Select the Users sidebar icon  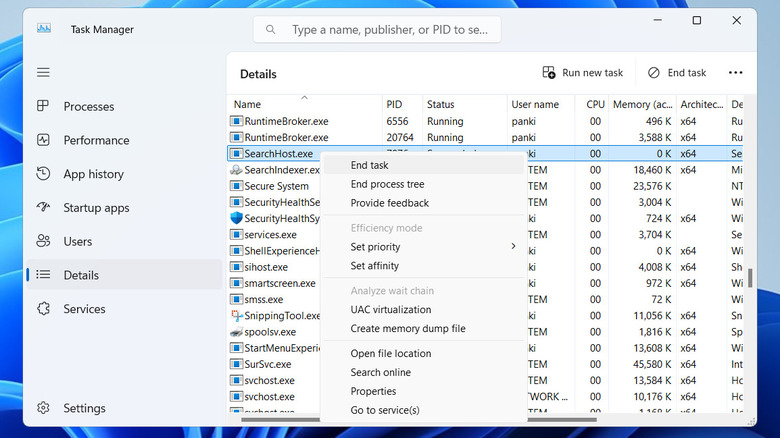coord(43,241)
